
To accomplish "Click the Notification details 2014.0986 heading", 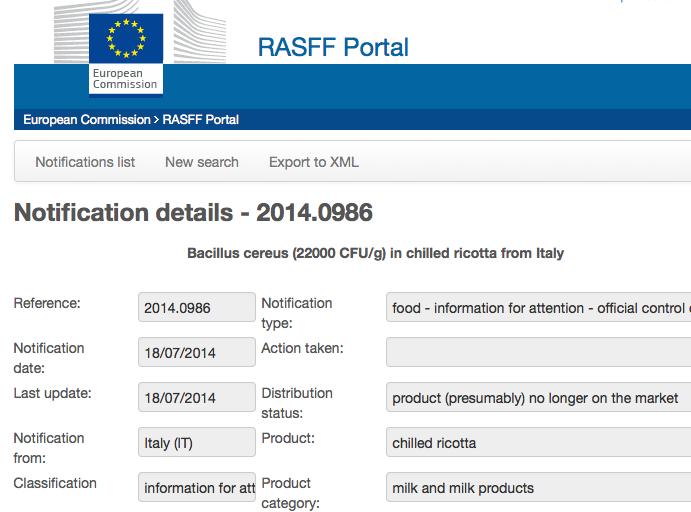I will pyautogui.click(x=193, y=212).
